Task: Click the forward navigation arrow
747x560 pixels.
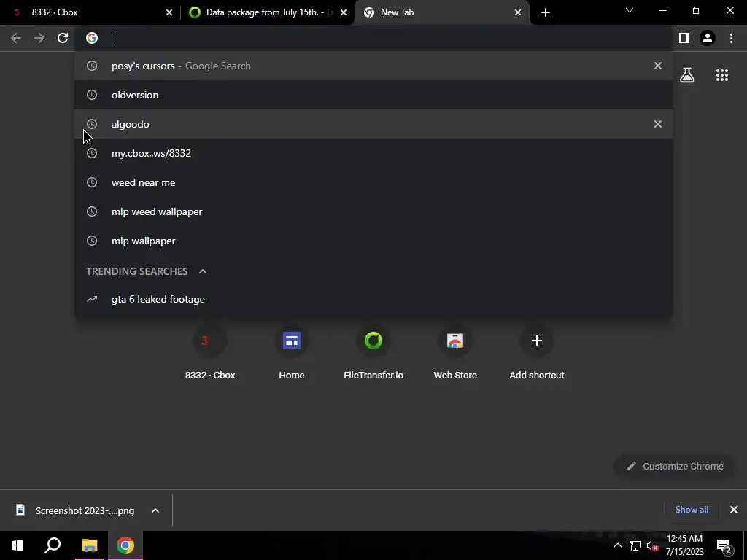Action: pos(39,38)
